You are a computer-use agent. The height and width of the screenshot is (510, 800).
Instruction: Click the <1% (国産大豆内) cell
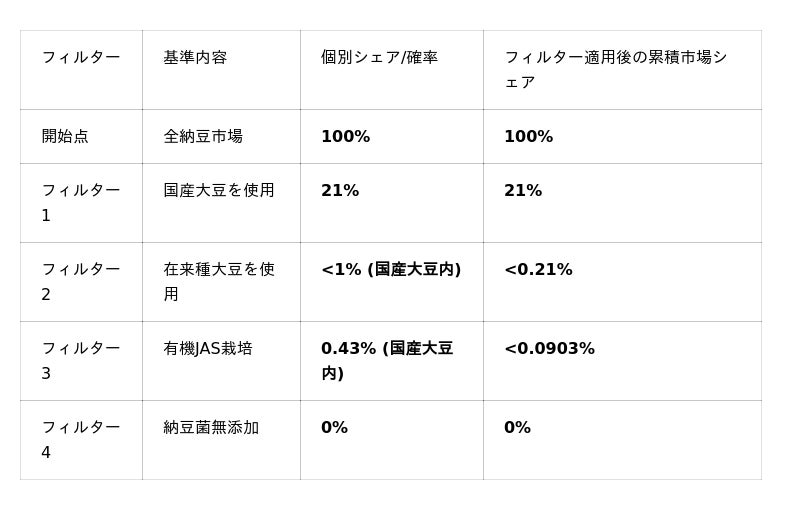[x=391, y=270]
